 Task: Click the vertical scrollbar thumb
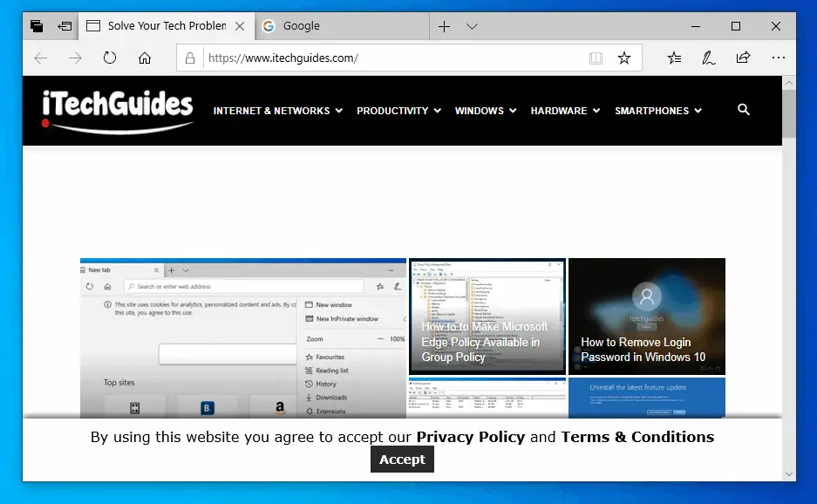click(789, 113)
